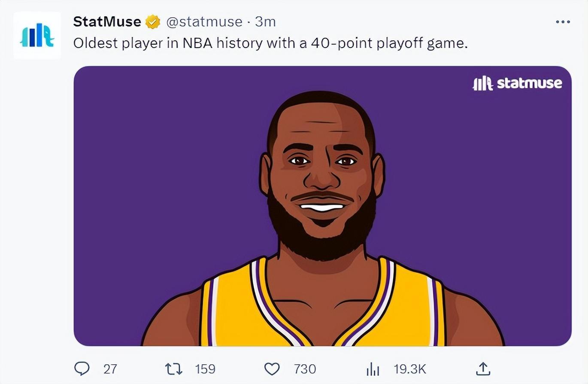Click the StatMuse profile avatar
Screen dimensions: 588x384
[37, 35]
